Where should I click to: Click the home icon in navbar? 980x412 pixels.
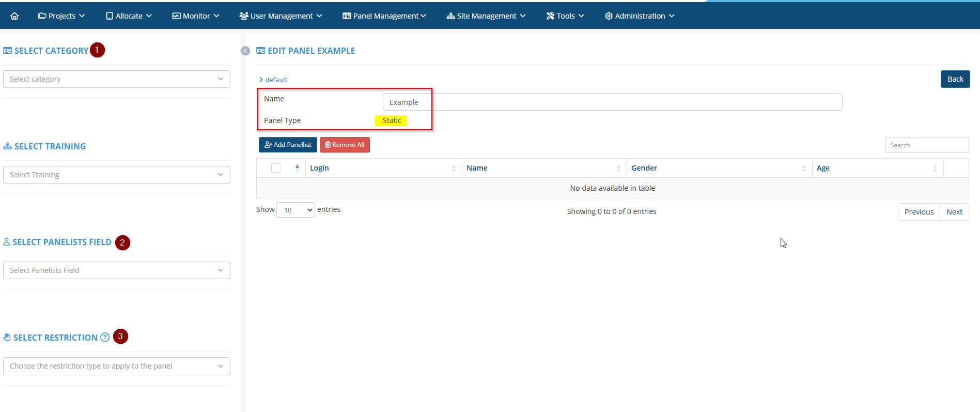click(14, 16)
